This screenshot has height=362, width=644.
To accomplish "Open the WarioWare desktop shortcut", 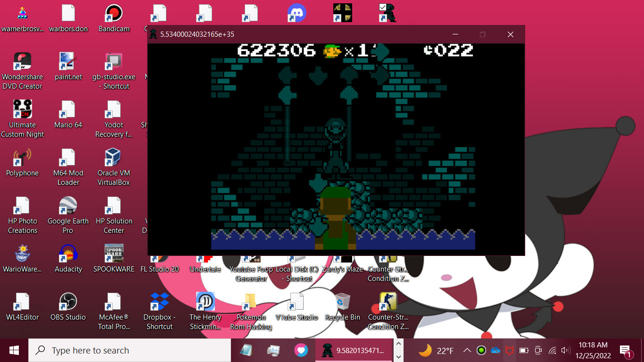I will click(22, 259).
